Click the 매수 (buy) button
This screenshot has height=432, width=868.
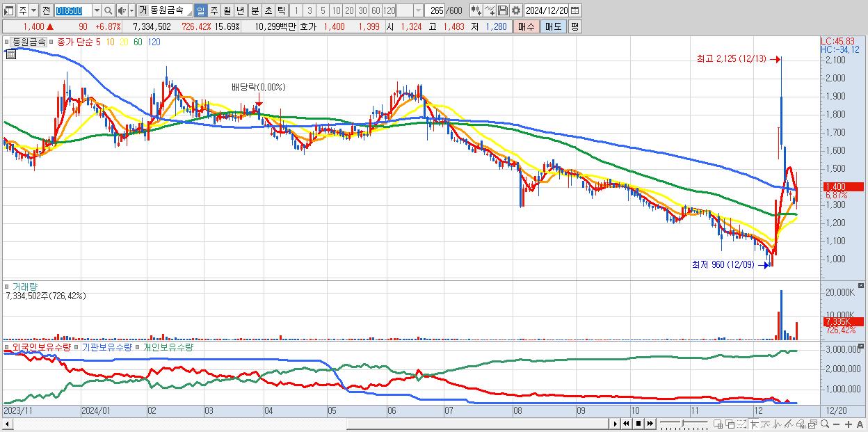point(527,26)
